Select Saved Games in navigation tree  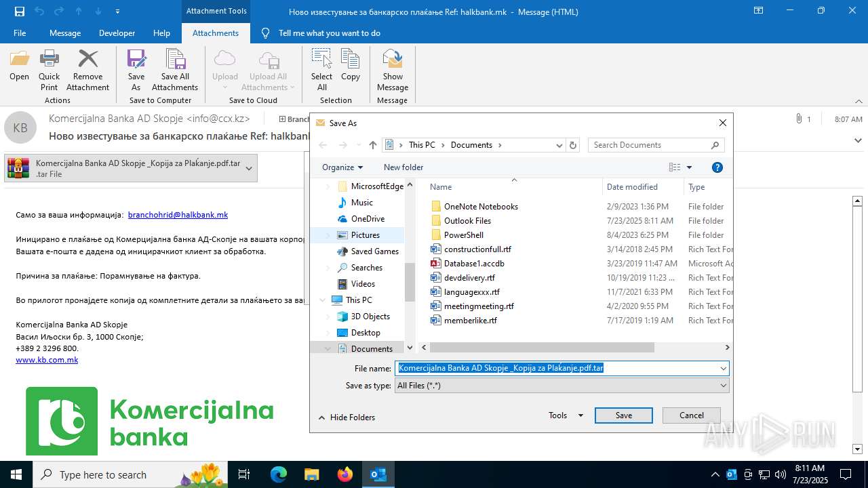[x=374, y=251]
